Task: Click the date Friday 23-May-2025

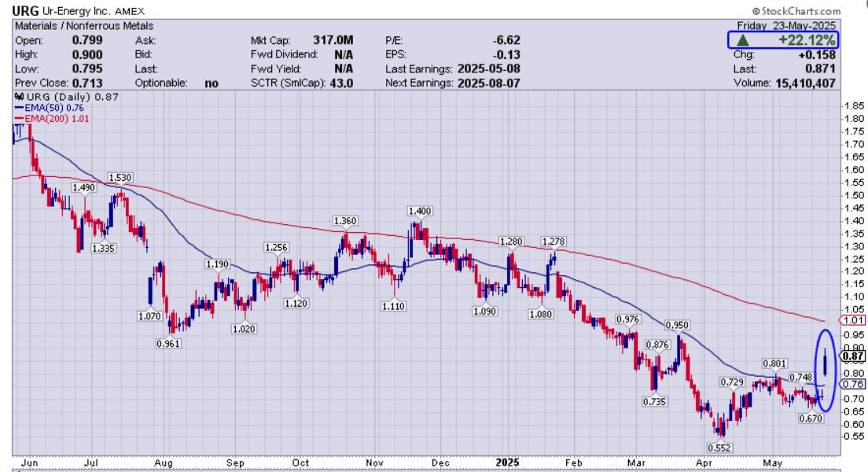Action: point(786,25)
